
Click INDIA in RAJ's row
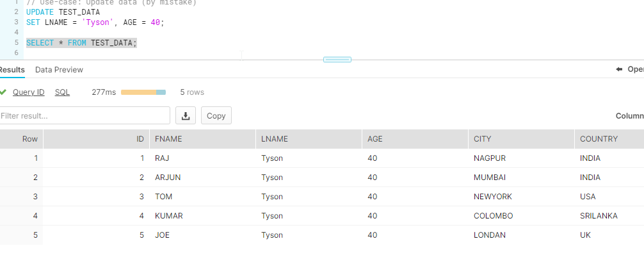tap(590, 158)
